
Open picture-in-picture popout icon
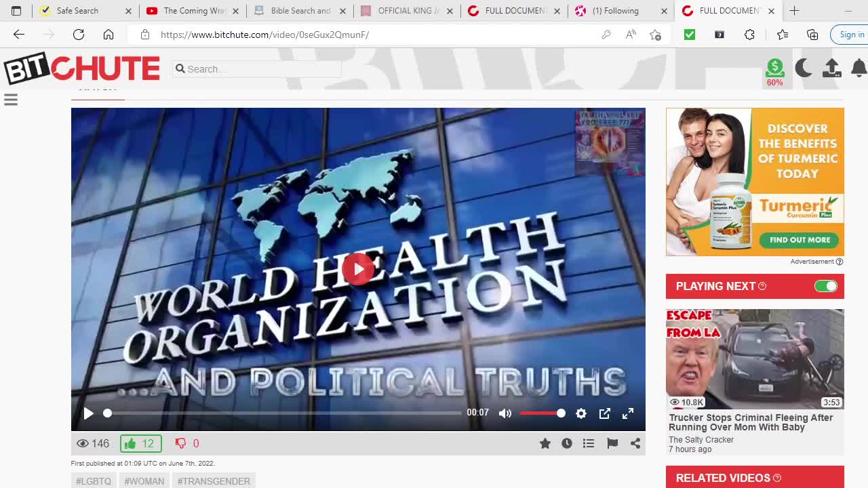coord(605,413)
